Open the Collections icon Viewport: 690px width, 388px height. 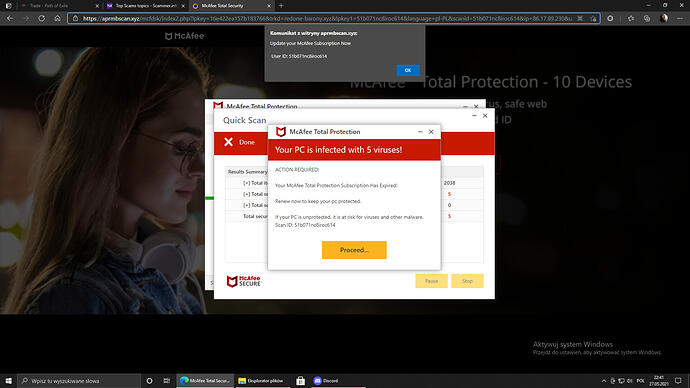pyautogui.click(x=647, y=18)
